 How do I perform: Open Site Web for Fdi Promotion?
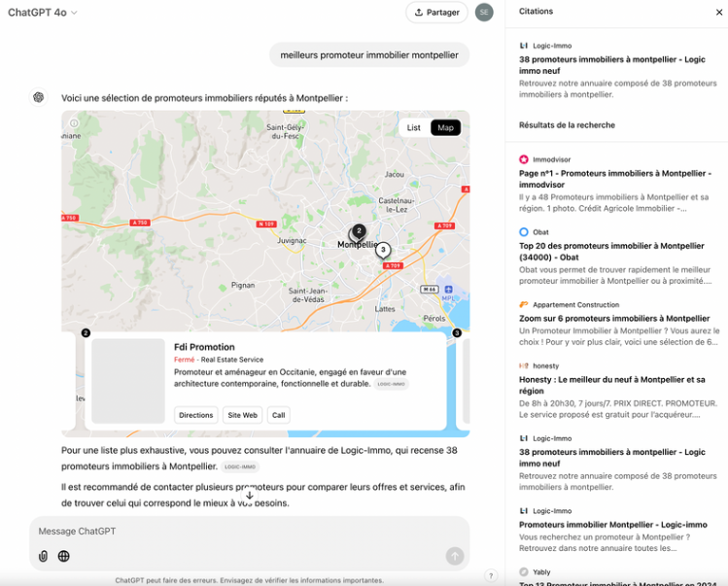click(242, 415)
